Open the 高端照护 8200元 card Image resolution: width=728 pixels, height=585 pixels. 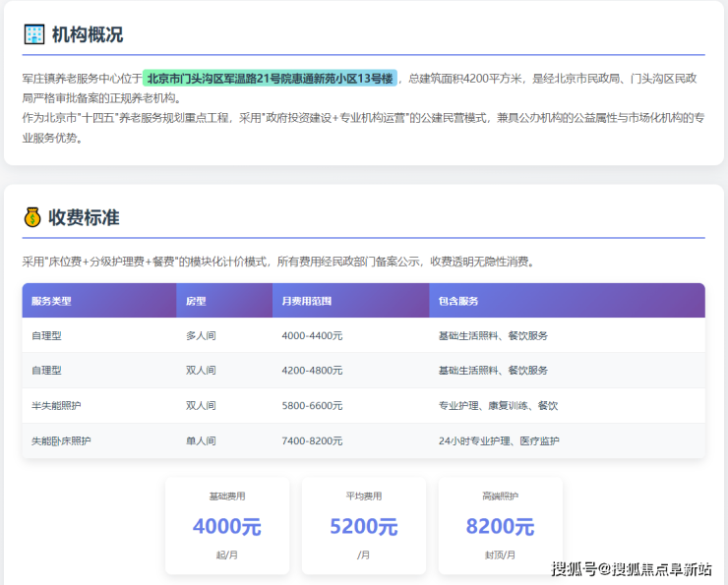[500, 526]
